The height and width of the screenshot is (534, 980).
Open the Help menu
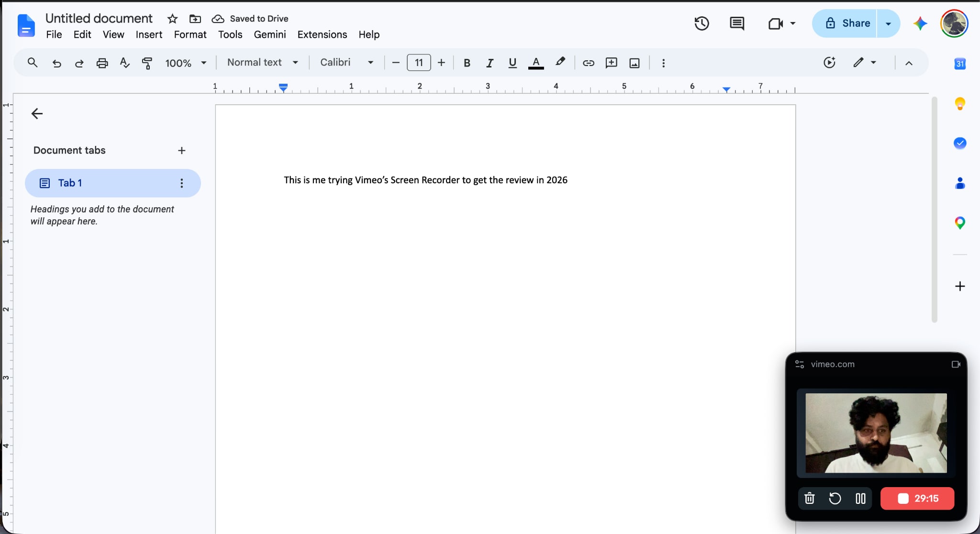click(x=369, y=34)
